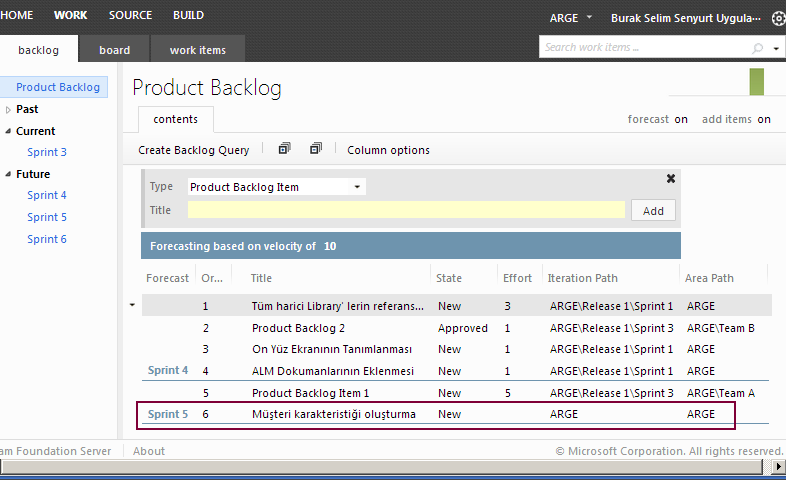This screenshot has width=786, height=480.
Task: Click the expand all rows icon
Action: [x=284, y=149]
